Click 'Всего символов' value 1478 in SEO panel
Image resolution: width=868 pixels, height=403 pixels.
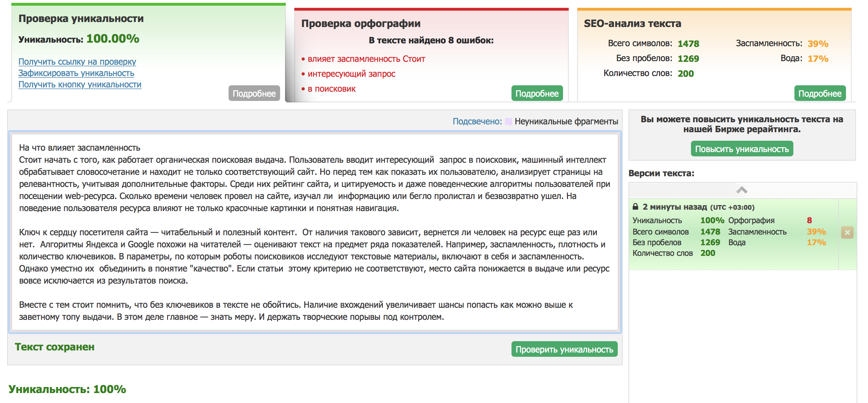[x=688, y=44]
